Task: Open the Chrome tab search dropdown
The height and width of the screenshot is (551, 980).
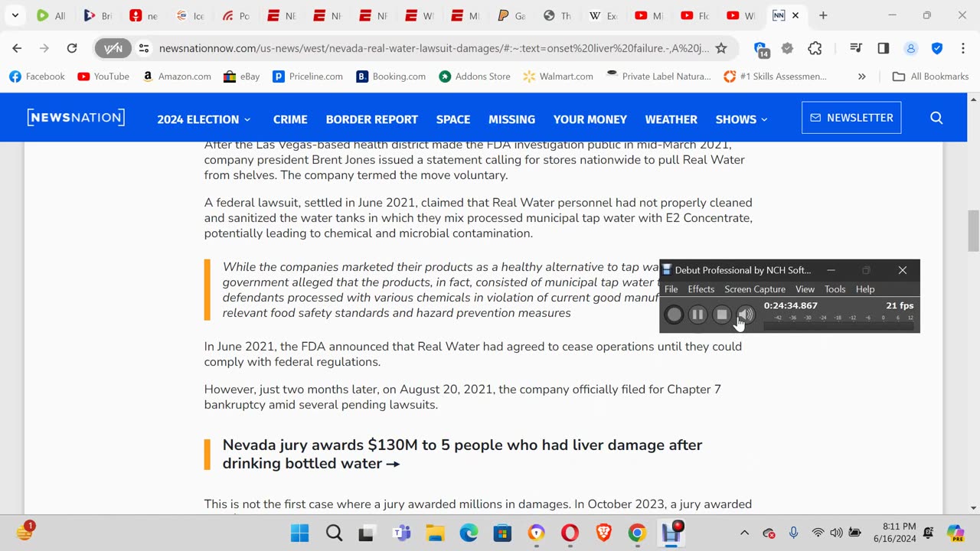Action: pos(15,15)
